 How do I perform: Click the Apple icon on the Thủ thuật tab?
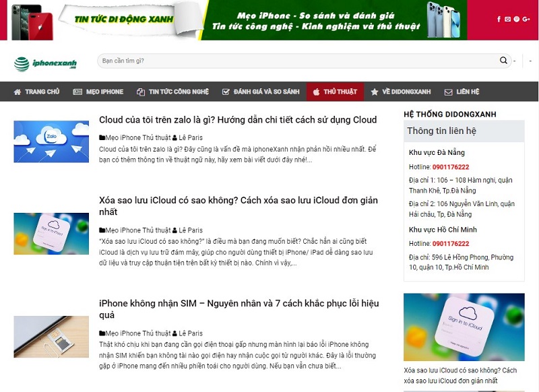point(316,92)
